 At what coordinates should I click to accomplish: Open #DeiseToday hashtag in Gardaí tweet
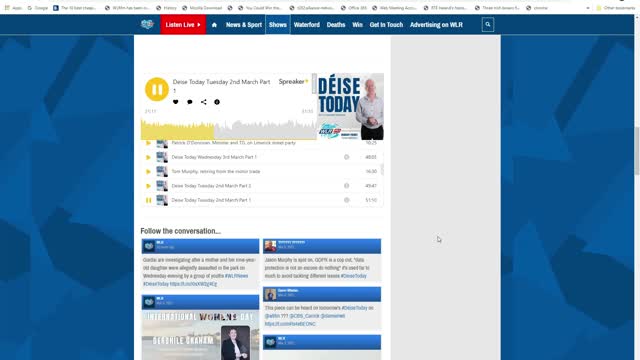pyautogui.click(x=156, y=284)
